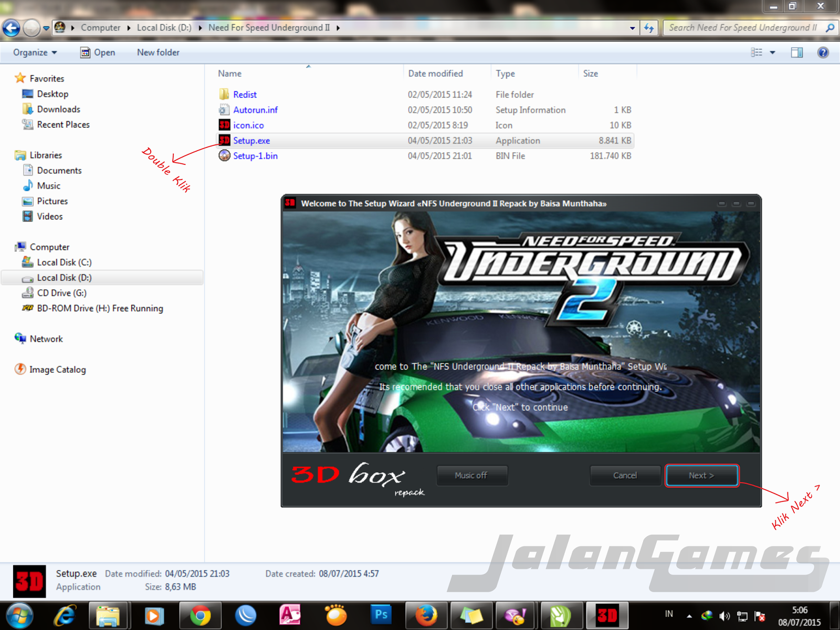
Task: Click the Open toolbar button
Action: point(98,52)
